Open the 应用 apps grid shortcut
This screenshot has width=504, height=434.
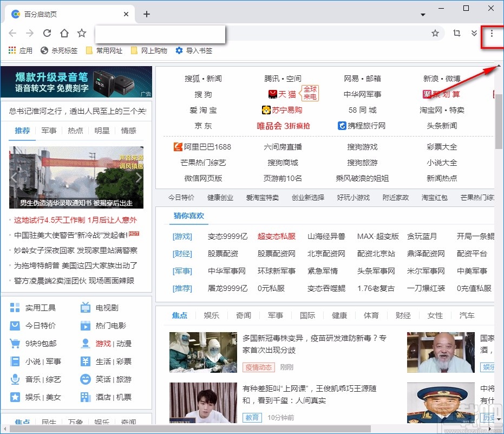coord(21,50)
